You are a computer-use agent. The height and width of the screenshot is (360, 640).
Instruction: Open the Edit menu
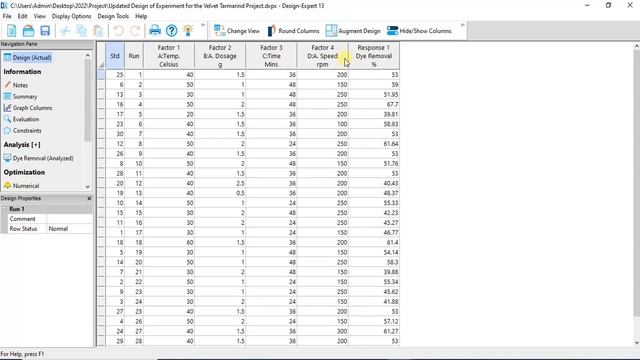22,16
